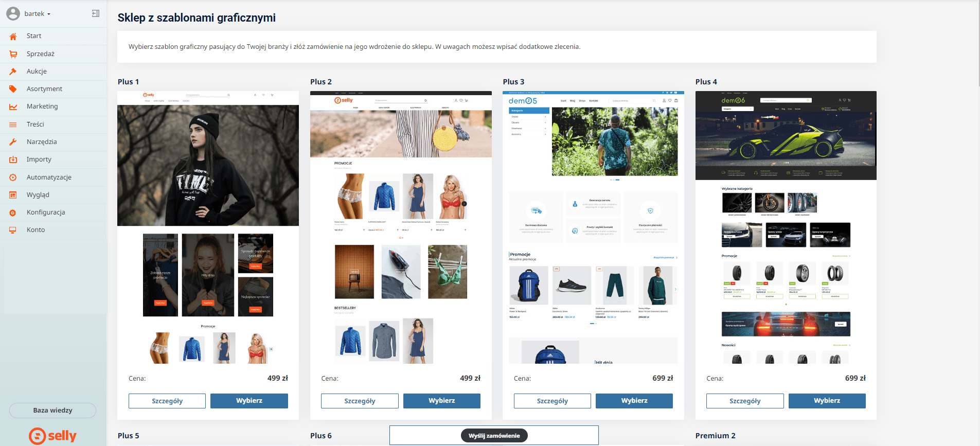Collapse the sidebar with the panel icon
The height and width of the screenshot is (446, 980).
pos(96,13)
